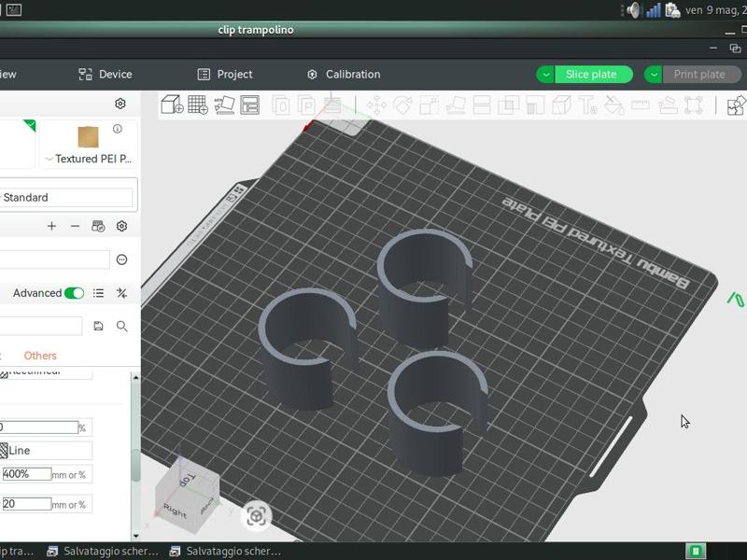Screen dimensions: 747x560
Task: Click the settings panel vertical scrollbar
Action: click(x=136, y=467)
